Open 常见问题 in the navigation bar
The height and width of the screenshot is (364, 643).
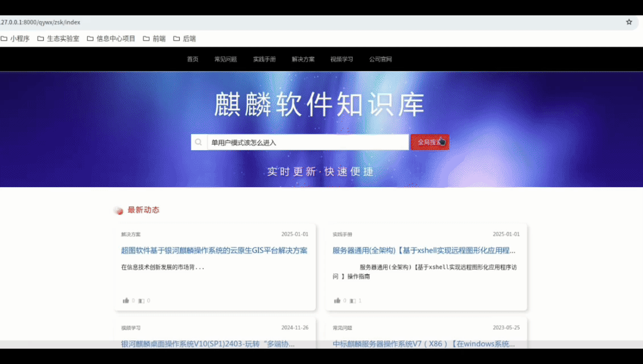click(x=225, y=60)
